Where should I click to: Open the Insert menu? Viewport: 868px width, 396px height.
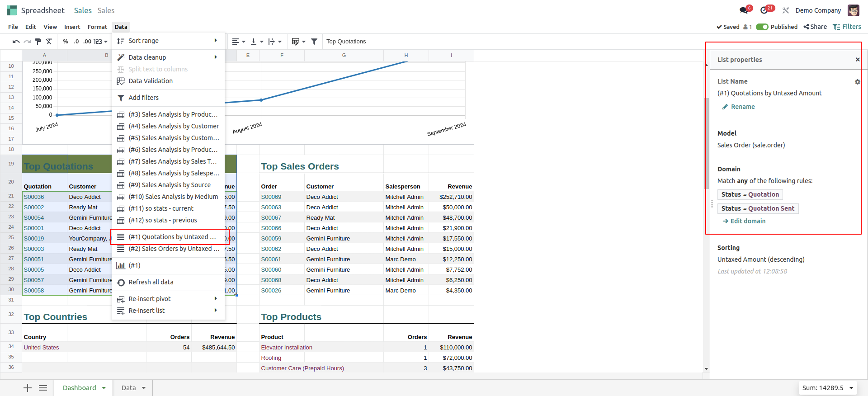click(72, 27)
